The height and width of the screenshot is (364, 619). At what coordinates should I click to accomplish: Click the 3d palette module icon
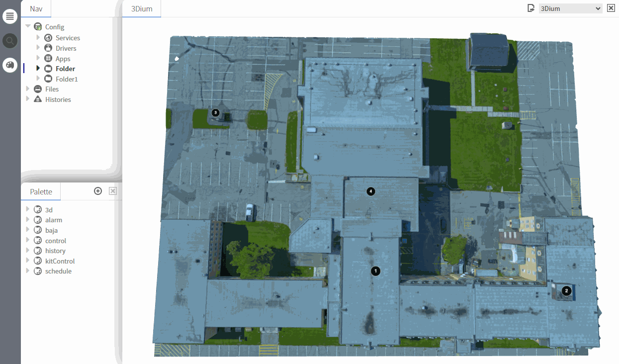pos(38,210)
